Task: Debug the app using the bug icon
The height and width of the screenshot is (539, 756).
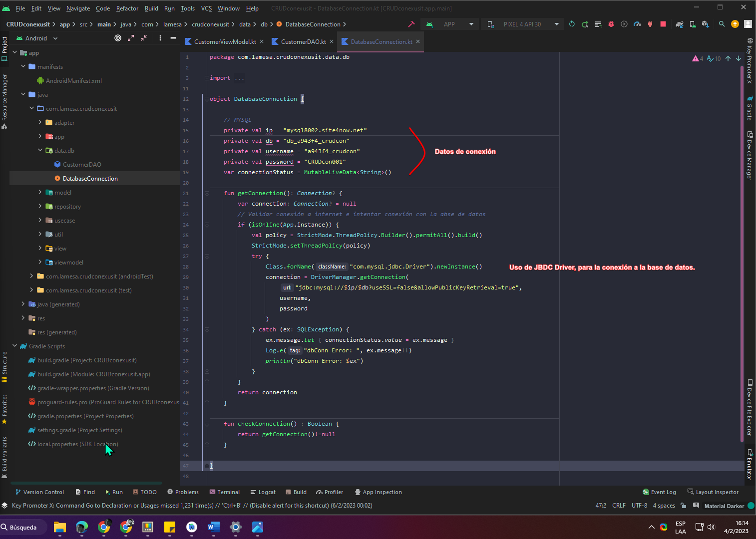Action: [611, 24]
